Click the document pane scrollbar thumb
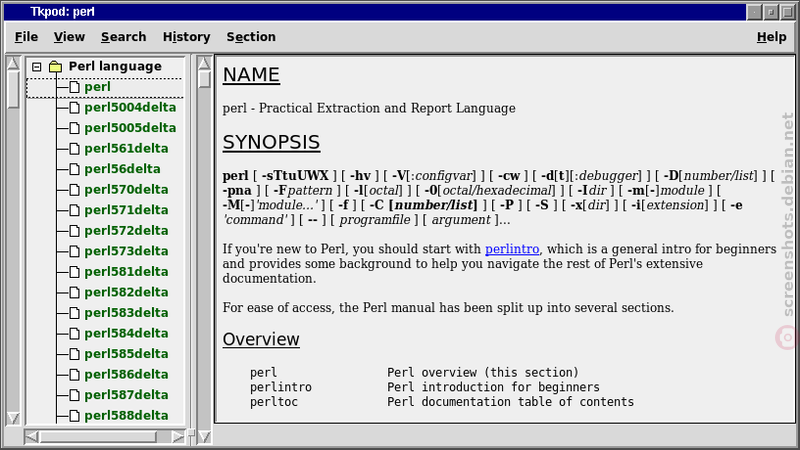The height and width of the screenshot is (450, 800). (x=204, y=79)
